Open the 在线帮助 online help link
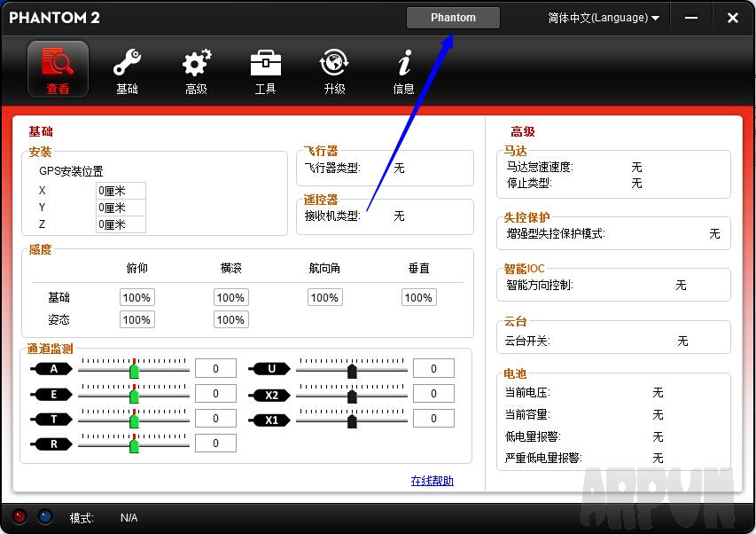Viewport: 756px width, 534px height. click(434, 480)
